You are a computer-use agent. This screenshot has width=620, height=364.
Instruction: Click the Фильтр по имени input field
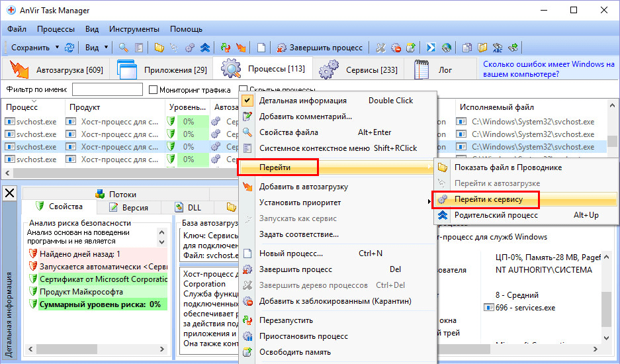tap(107, 90)
